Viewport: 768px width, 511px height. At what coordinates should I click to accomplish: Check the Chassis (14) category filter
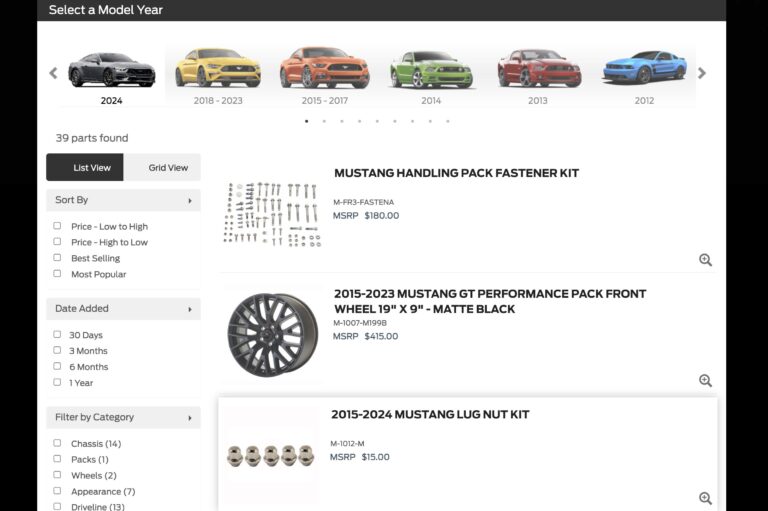57,443
